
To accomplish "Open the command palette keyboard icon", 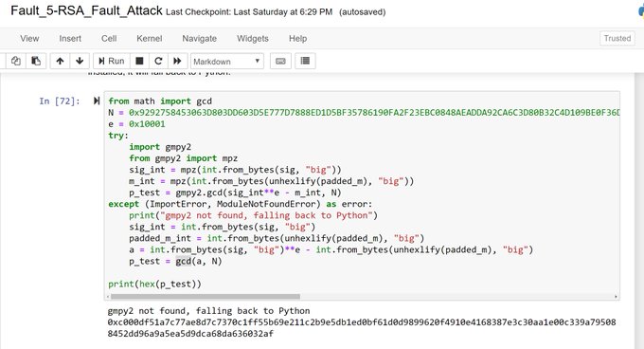I will pos(280,61).
